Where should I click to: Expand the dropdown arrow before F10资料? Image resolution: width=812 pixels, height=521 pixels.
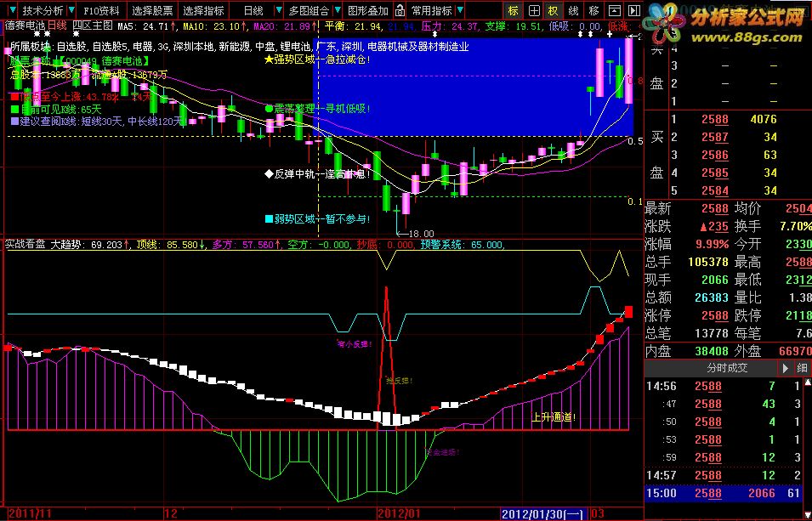pos(72,10)
